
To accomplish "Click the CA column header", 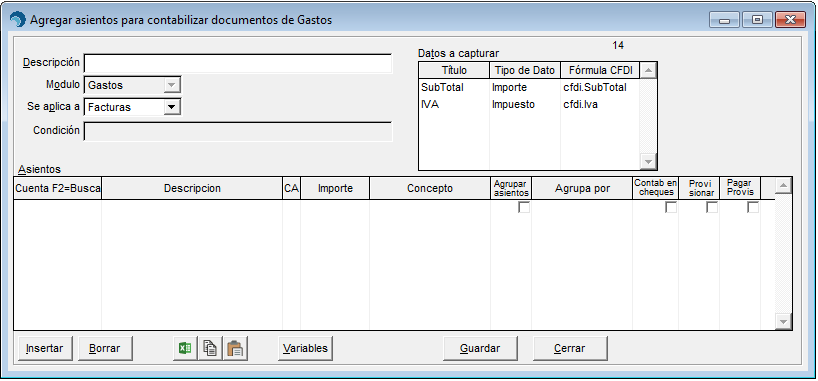I will pos(292,188).
